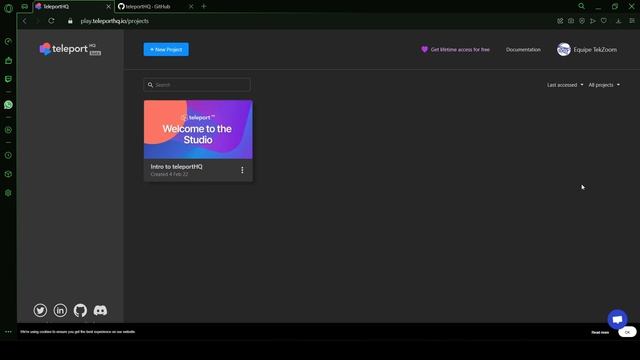
Task: Open the sidebar speed dial icon
Action: (x=8, y=42)
